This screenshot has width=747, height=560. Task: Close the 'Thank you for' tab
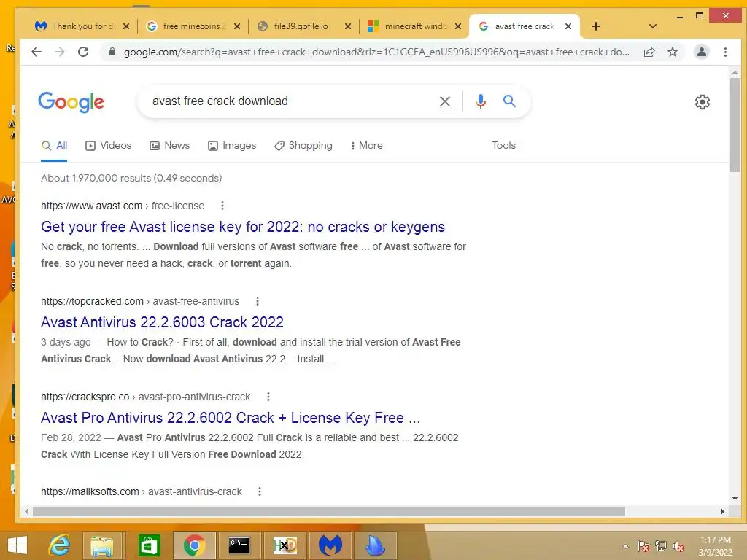(125, 26)
